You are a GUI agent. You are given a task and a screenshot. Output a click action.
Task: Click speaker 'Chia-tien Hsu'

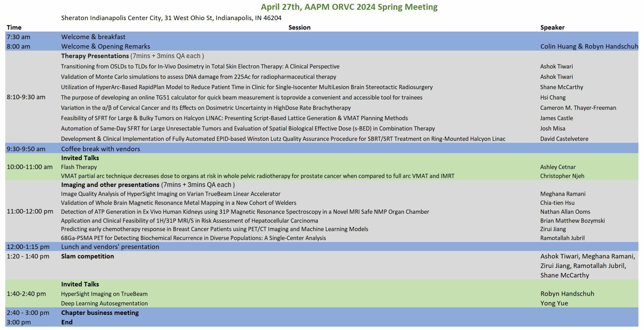557,203
